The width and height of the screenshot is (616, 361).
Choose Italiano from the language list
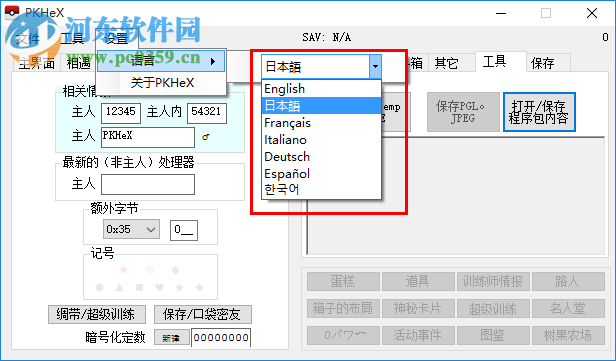pos(321,139)
